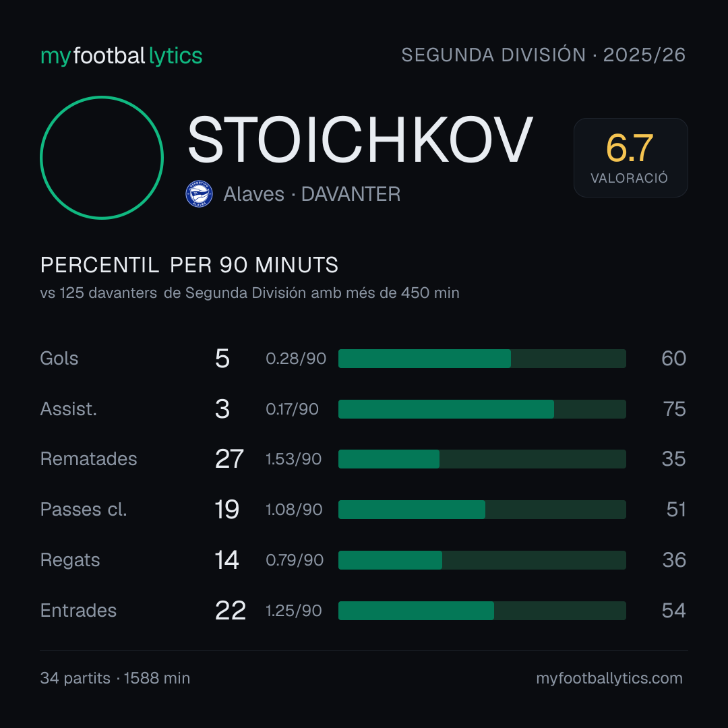Visit the myfootballytics.com link
The image size is (728, 728).
(x=609, y=678)
